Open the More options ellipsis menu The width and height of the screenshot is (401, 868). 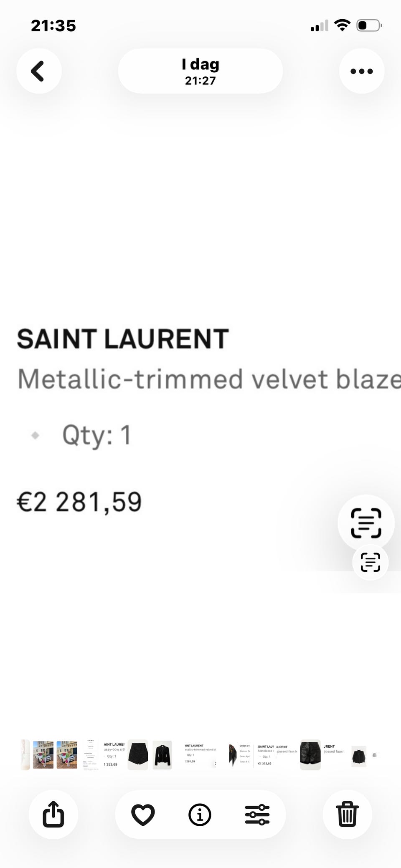point(361,71)
